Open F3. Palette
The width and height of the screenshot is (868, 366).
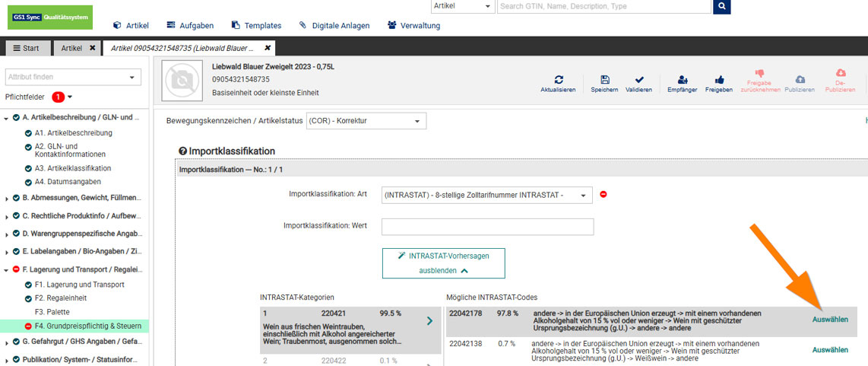click(x=53, y=312)
